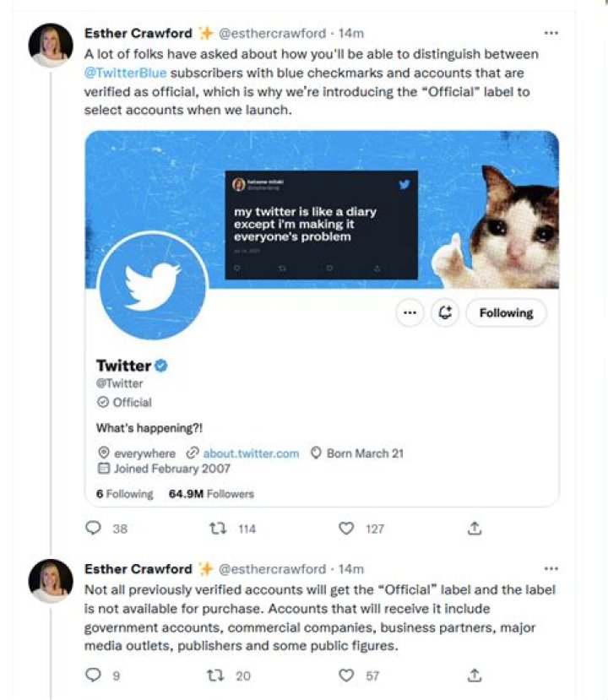The height and width of the screenshot is (700, 608).
Task: Reply to the second tweet with 9 replies
Action: pyautogui.click(x=93, y=675)
